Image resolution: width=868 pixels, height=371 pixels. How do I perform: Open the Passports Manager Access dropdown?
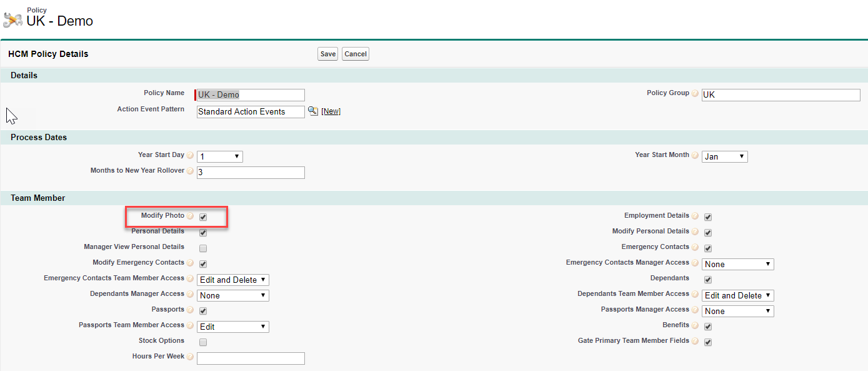click(738, 311)
